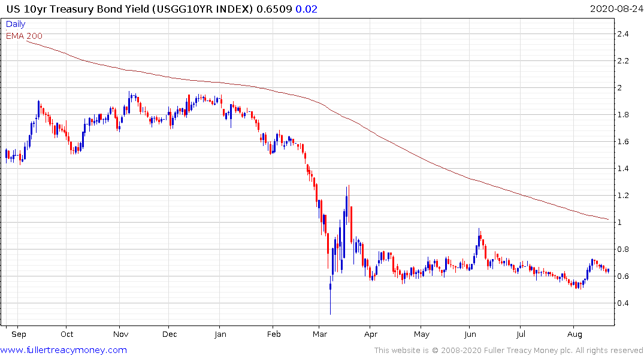Click the 'Oct' x-axis label

point(66,334)
